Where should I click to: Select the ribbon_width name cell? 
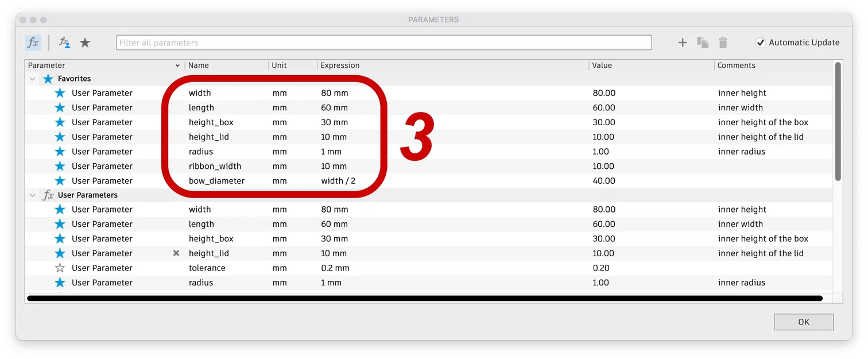215,166
